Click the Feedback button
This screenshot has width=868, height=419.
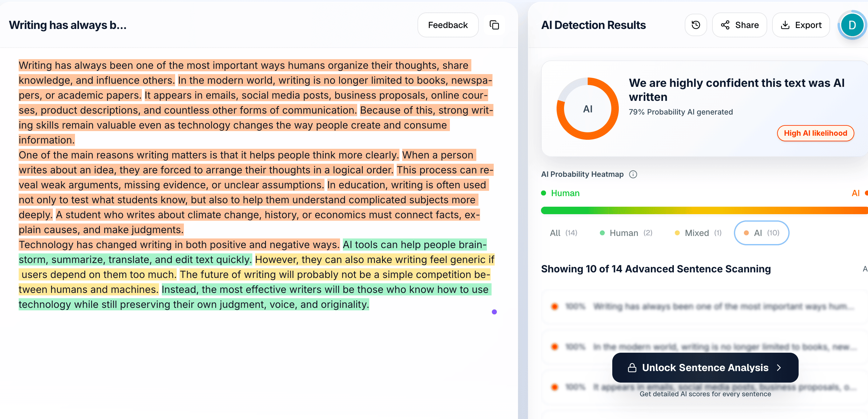point(448,25)
